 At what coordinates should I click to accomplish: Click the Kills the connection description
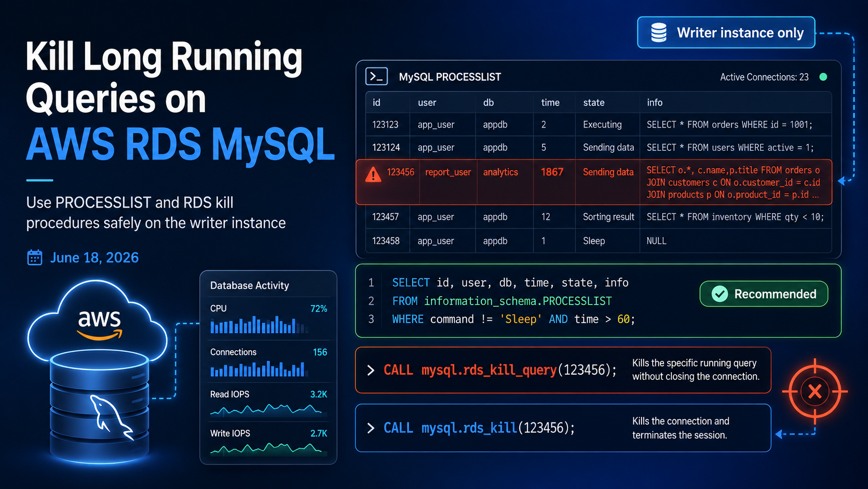[x=681, y=428]
